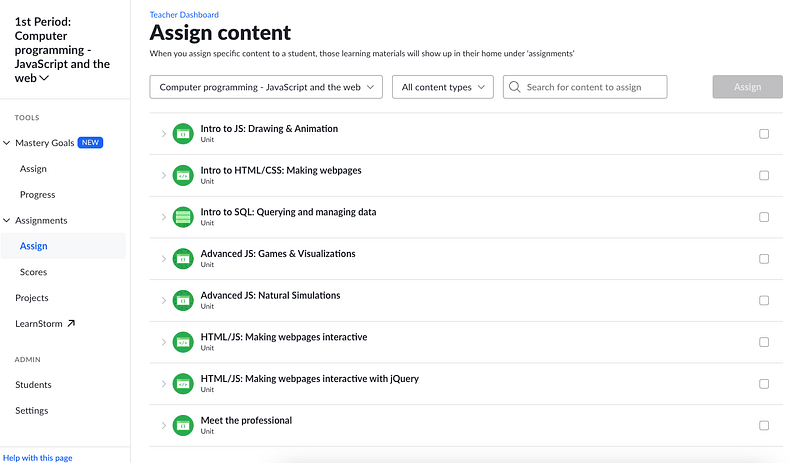The width and height of the screenshot is (800, 463).
Task: Collapse the Assignments sidebar section
Action: 7,220
